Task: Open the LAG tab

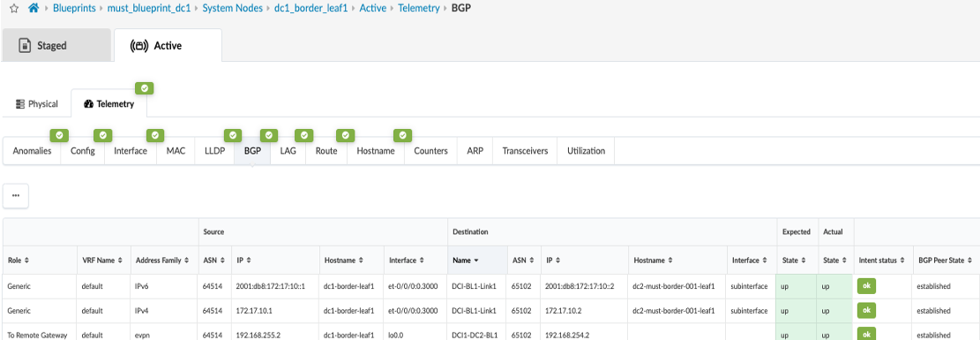Action: pyautogui.click(x=288, y=151)
